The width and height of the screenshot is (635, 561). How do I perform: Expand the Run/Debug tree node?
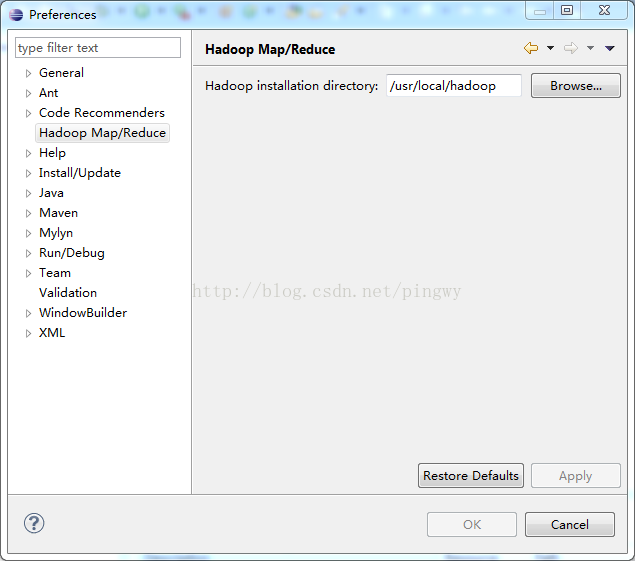tap(28, 253)
